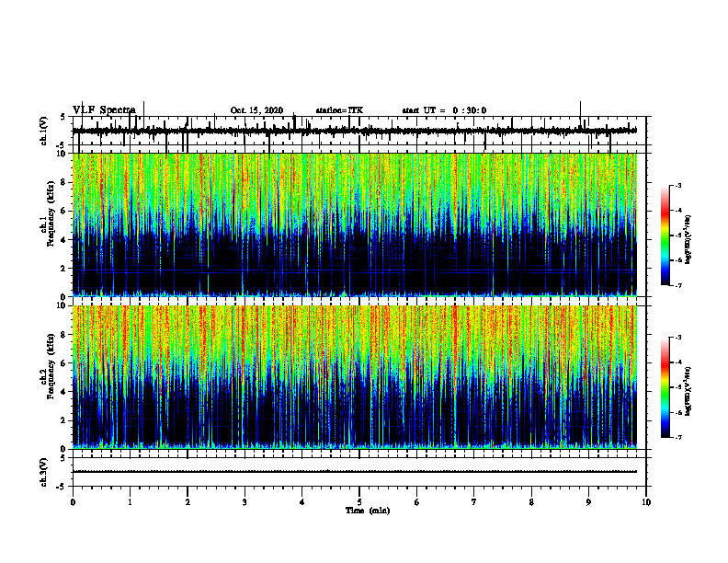
Task: Click the 'station=ITK' header label
Action: coord(339,110)
